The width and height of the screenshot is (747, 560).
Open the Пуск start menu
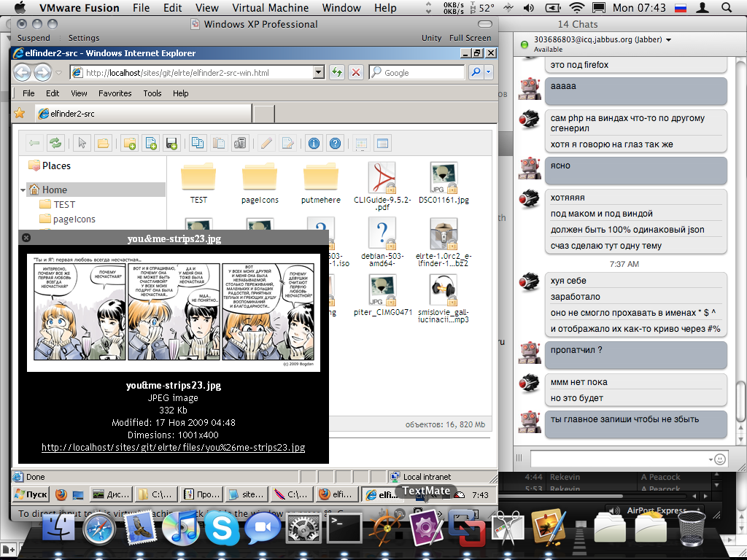31,495
